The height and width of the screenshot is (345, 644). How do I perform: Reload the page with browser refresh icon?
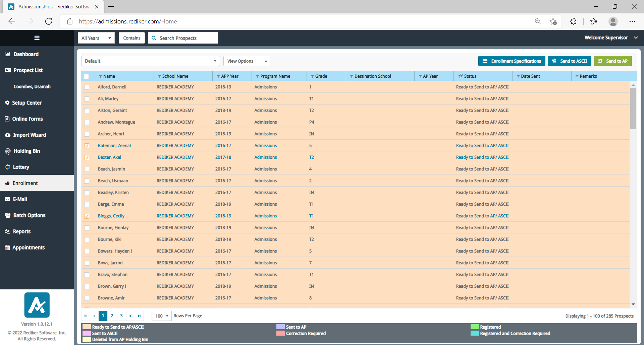(49, 21)
